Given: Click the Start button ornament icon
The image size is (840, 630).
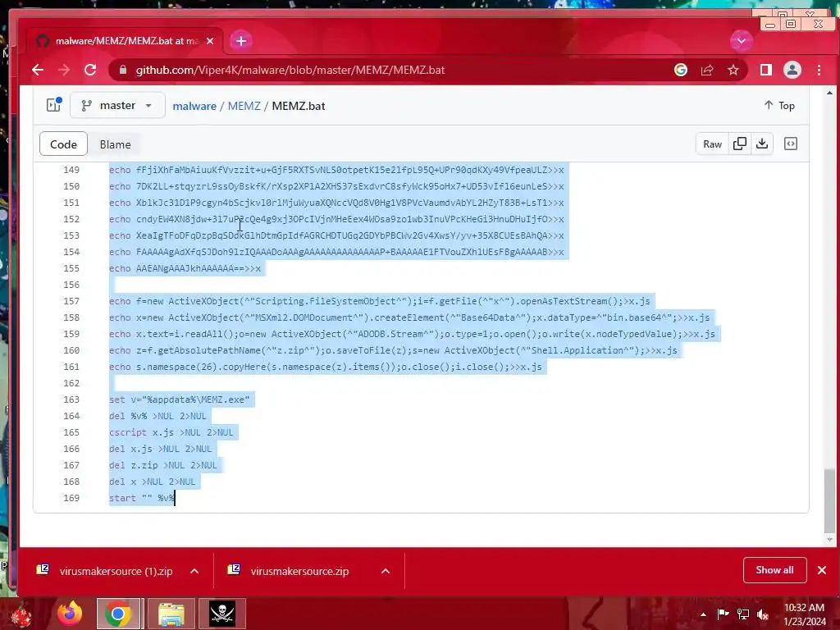Looking at the screenshot, I should [21, 615].
